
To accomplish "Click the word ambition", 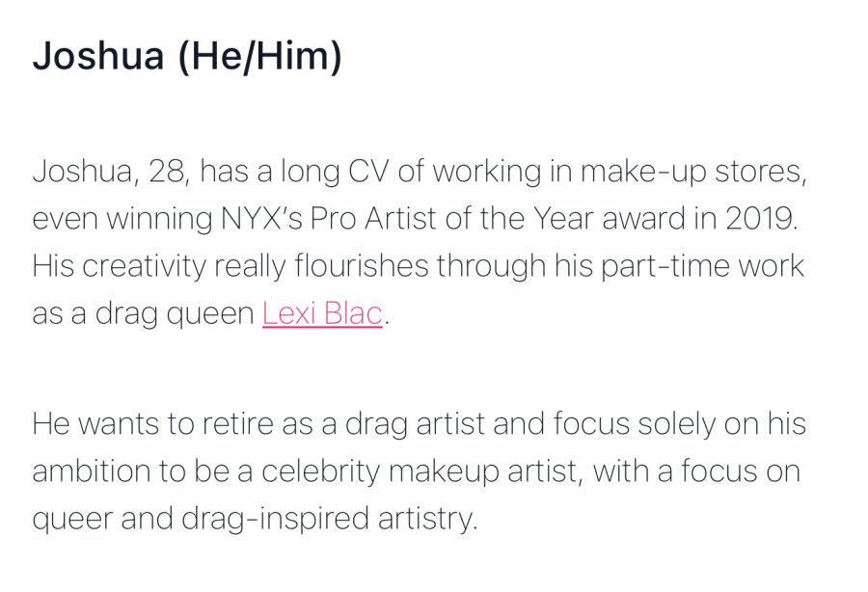I will (x=92, y=471).
